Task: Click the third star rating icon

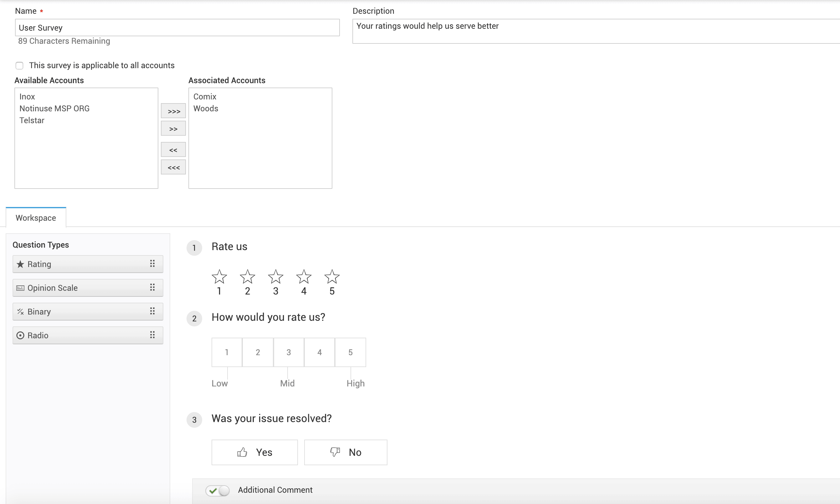Action: (x=275, y=277)
